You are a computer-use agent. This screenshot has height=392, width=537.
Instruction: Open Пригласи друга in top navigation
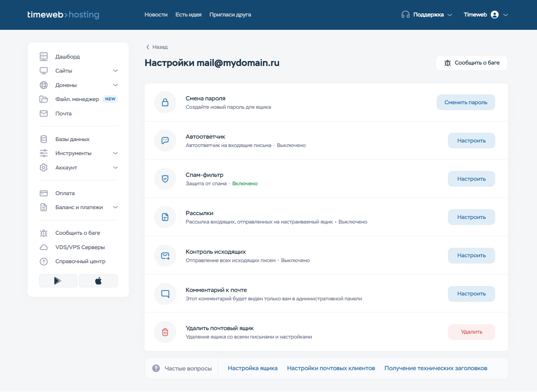point(230,15)
